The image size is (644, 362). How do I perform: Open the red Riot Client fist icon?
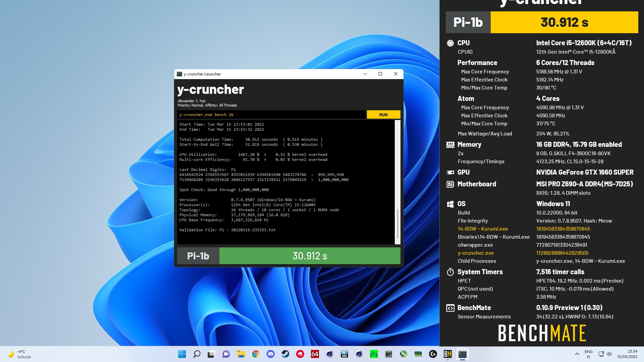pos(300,354)
